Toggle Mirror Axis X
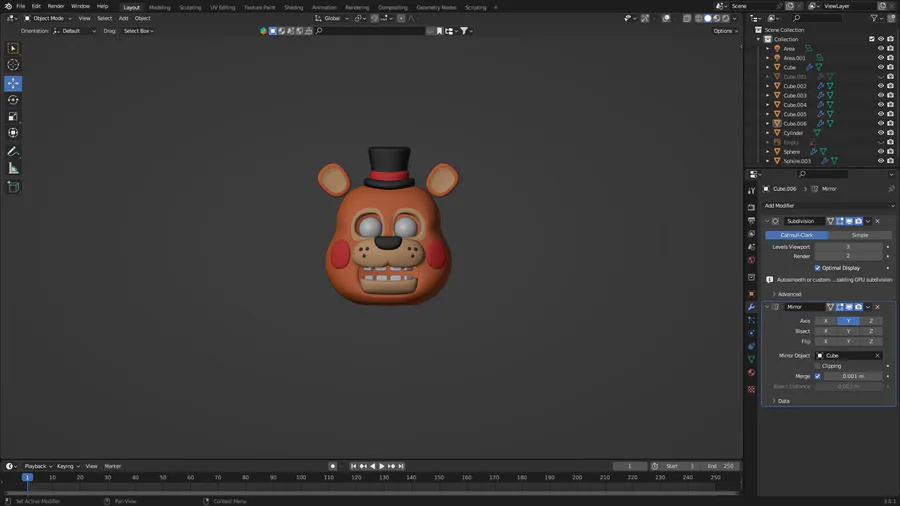900x506 pixels. tap(825, 321)
